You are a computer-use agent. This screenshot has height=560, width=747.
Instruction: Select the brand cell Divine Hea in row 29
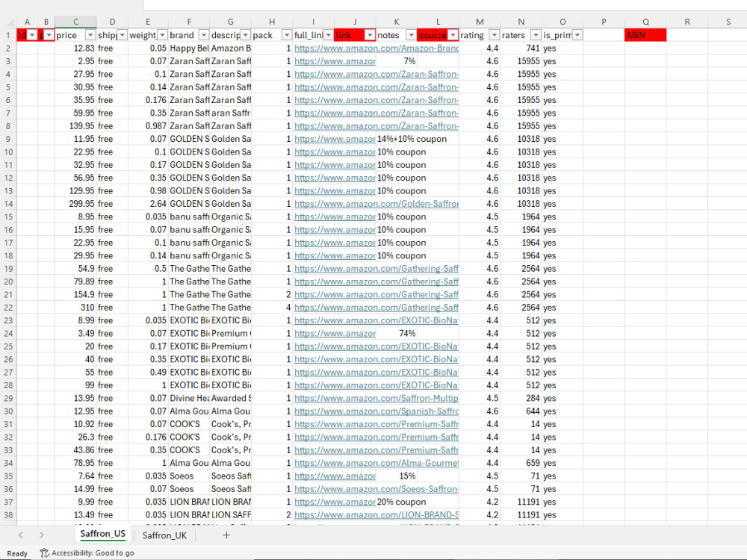pyautogui.click(x=189, y=398)
